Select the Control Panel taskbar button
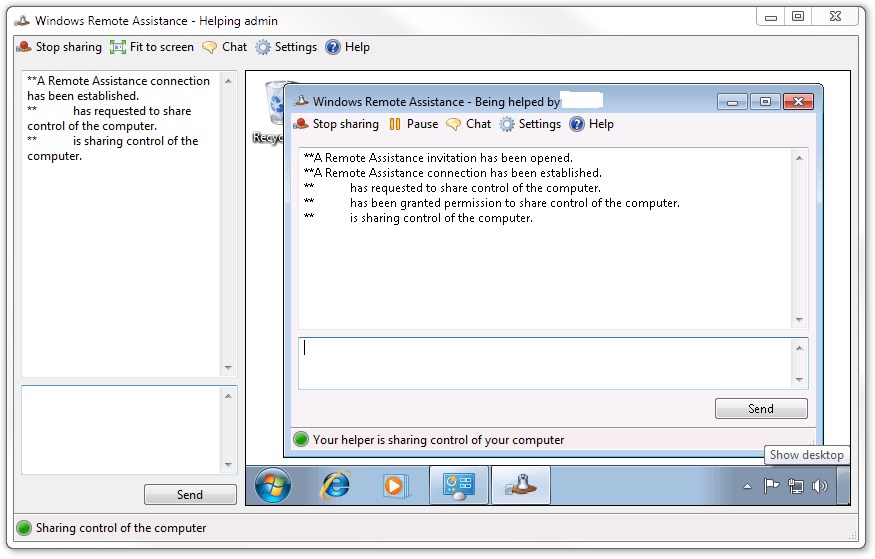The image size is (875, 559). (459, 485)
